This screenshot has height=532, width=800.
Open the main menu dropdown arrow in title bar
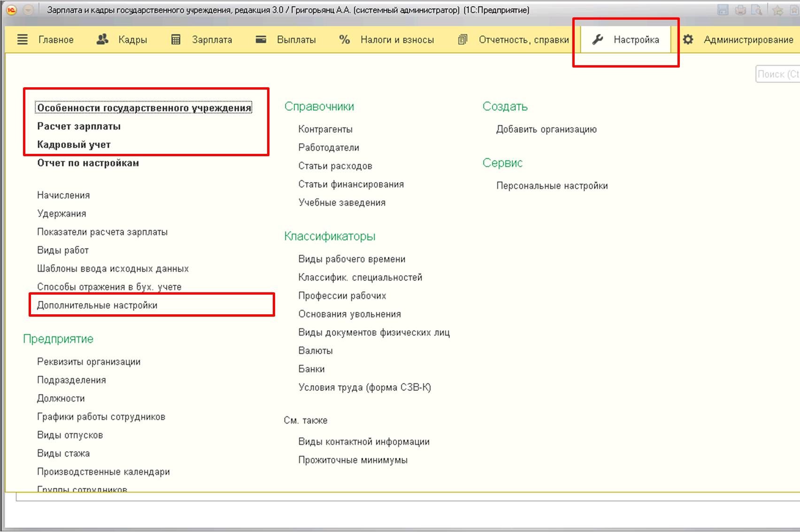click(28, 10)
